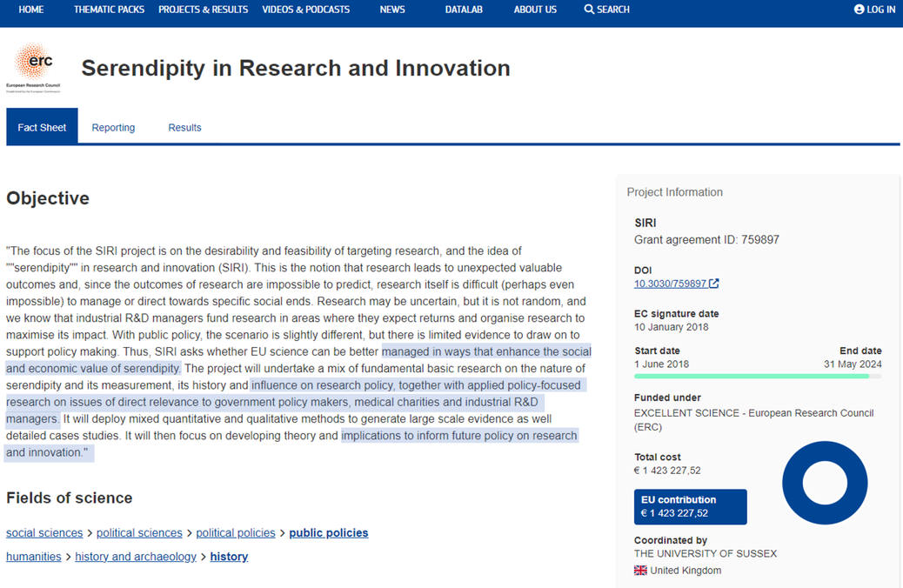
Task: Select the Fact Sheet tab
Action: [42, 127]
